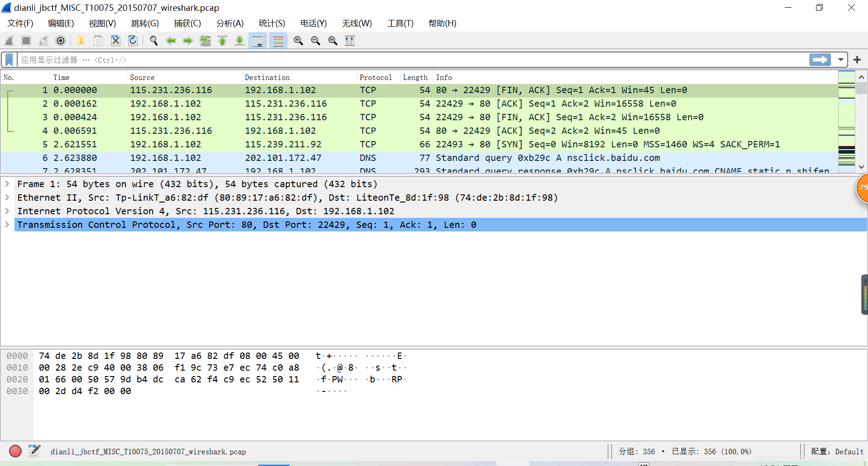868x466 pixels.
Task: Select packet 4 at time 0.006591
Action: point(419,131)
